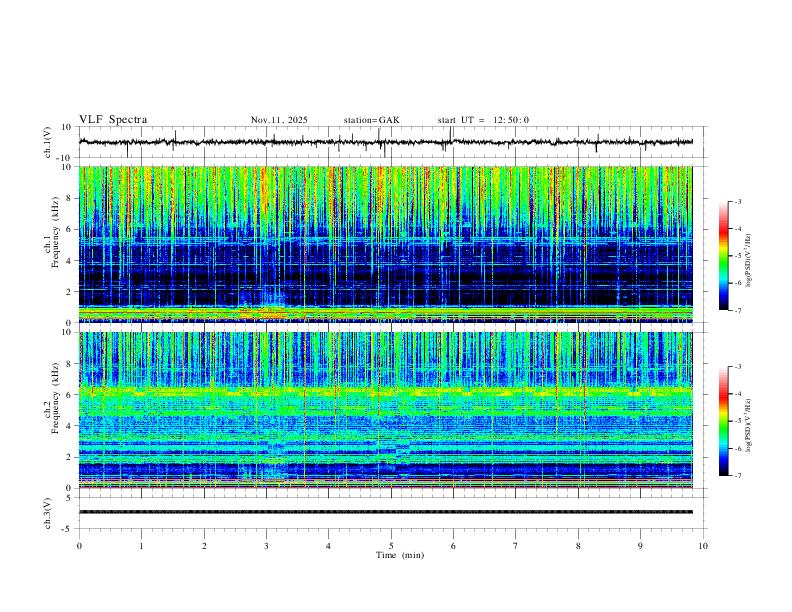Click the "station=GAK" label
This screenshot has height=612, width=792.
tap(371, 120)
